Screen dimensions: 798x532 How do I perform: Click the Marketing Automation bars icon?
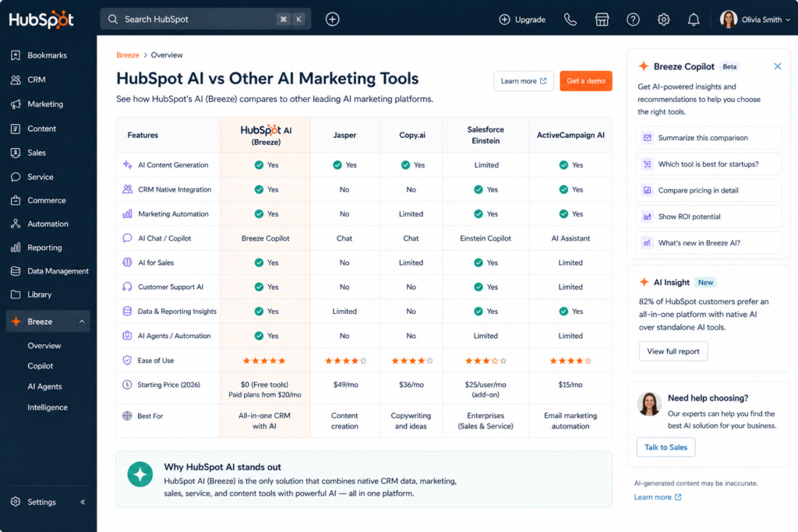(x=127, y=214)
